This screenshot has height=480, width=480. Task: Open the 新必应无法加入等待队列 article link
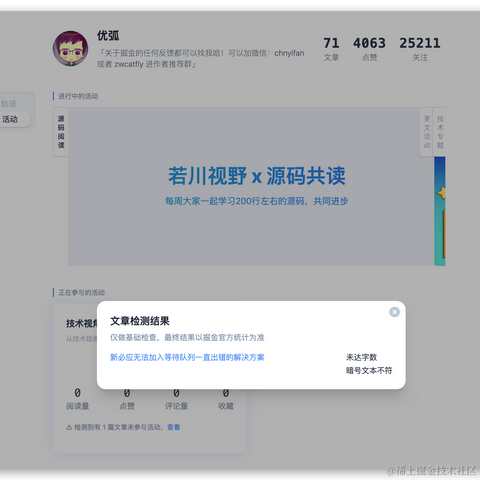[187, 357]
